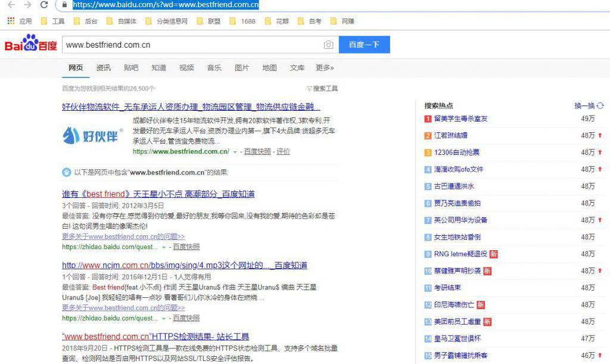Switch to the 资讯 tab
Image resolution: width=610 pixels, height=364 pixels.
point(104,68)
